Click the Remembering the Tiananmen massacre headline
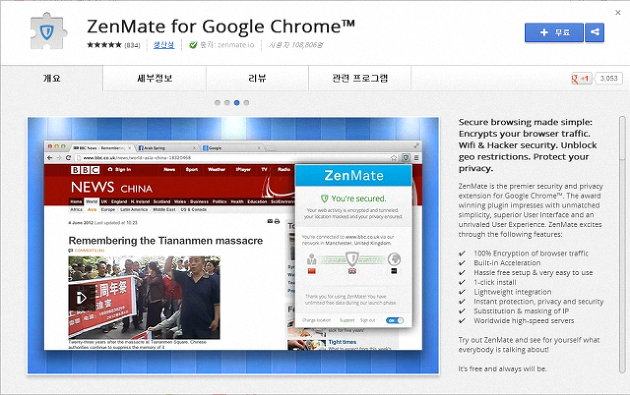 (166, 241)
